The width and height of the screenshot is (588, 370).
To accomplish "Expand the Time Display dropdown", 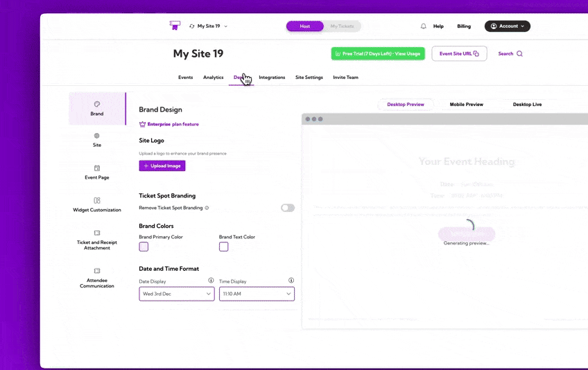I will [x=257, y=294].
